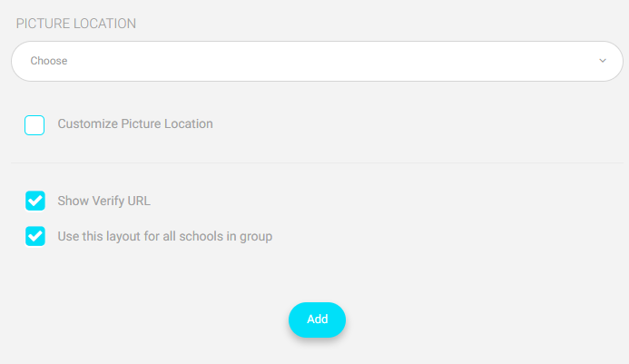The image size is (629, 364).
Task: Uncheck the Show Verify URL checkbox
Action: pos(35,201)
